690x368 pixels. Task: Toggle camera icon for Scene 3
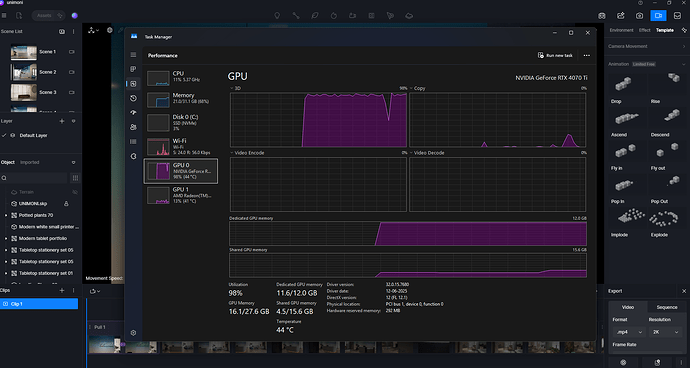72,92
